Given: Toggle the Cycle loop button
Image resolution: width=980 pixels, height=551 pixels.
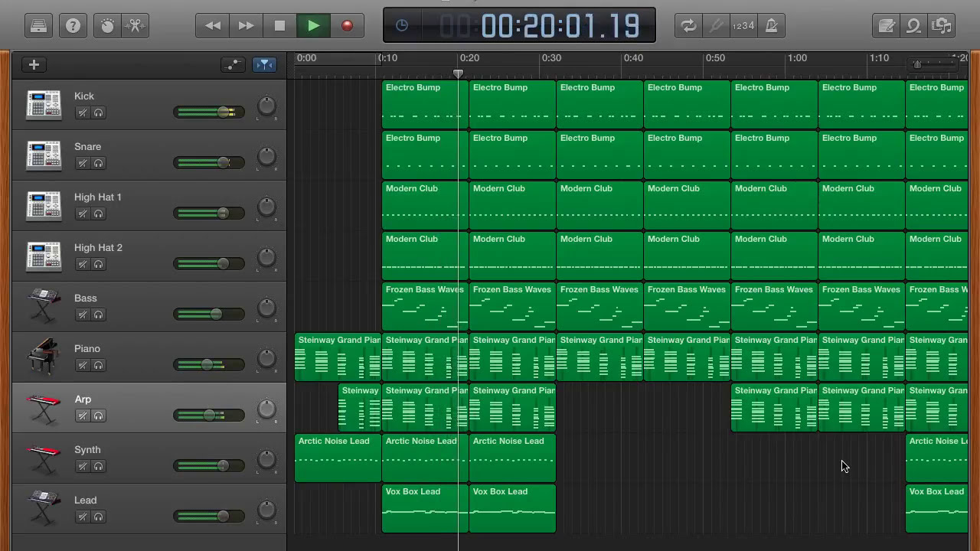Looking at the screenshot, I should [688, 26].
